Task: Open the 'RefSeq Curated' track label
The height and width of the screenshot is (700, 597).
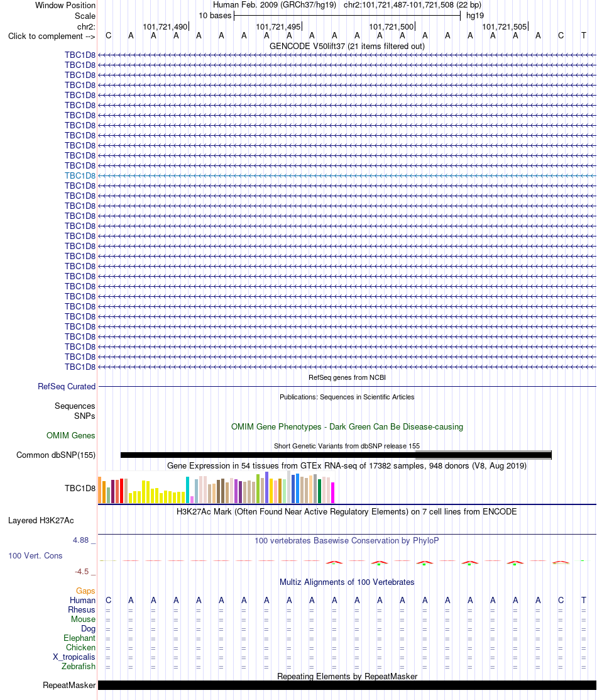Action: point(67,387)
